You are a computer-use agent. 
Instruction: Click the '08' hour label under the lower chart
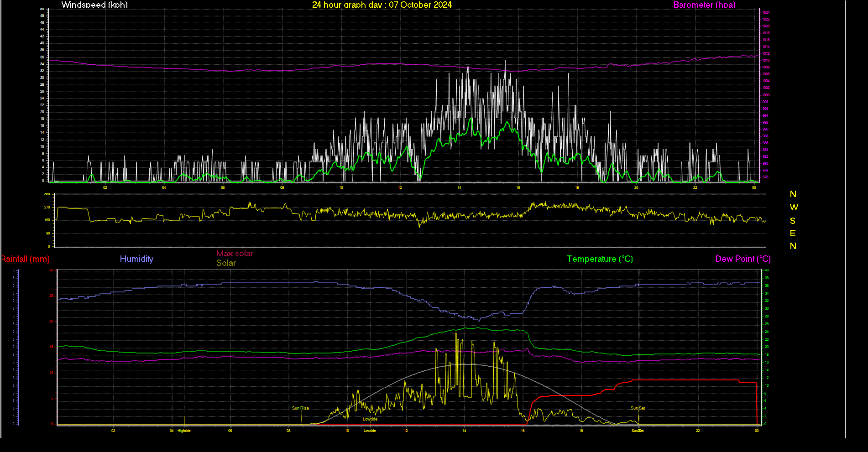pyautogui.click(x=288, y=431)
